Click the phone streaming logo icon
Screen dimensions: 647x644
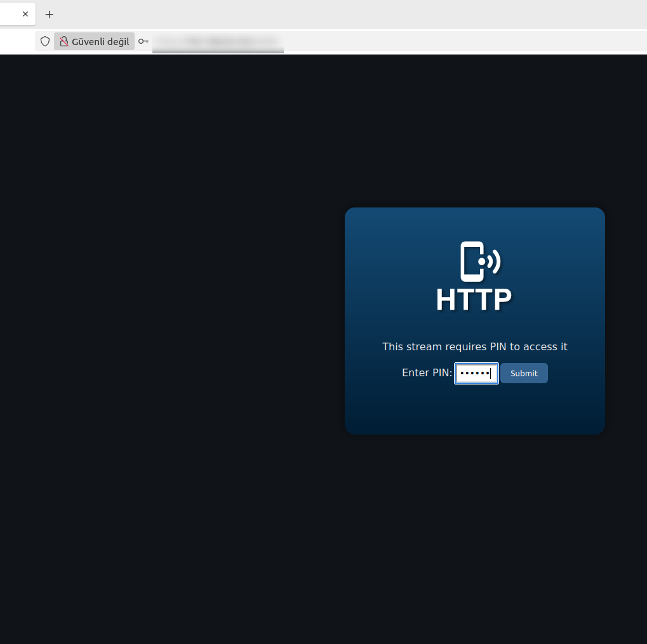point(480,261)
